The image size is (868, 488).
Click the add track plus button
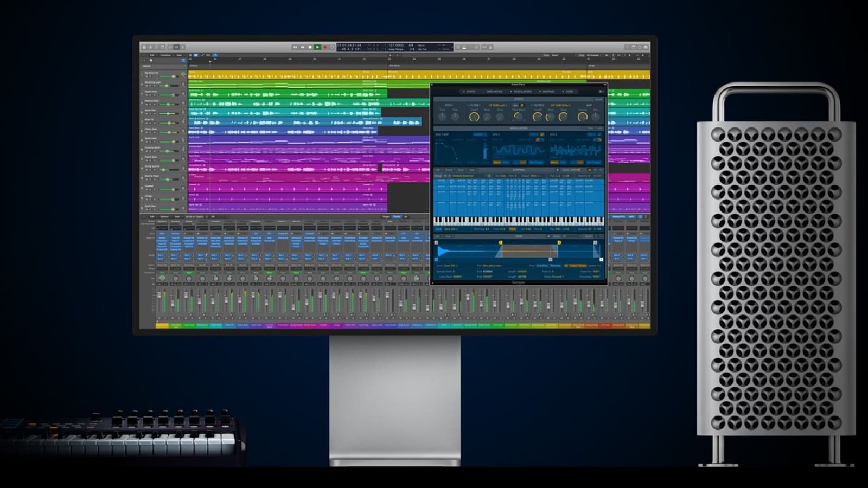tap(144, 60)
